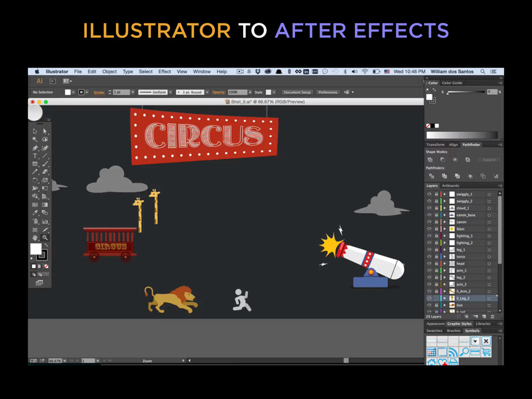Select the Lasso tool

coord(45,139)
